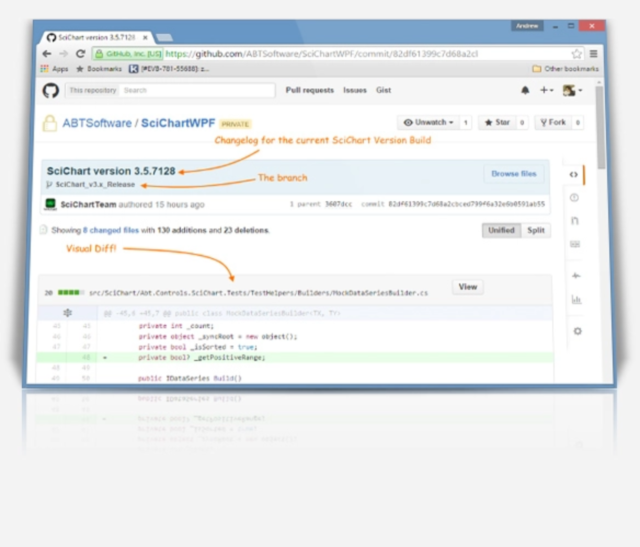This screenshot has height=547, width=640.
Task: Open the notifications bell
Action: coord(525,90)
